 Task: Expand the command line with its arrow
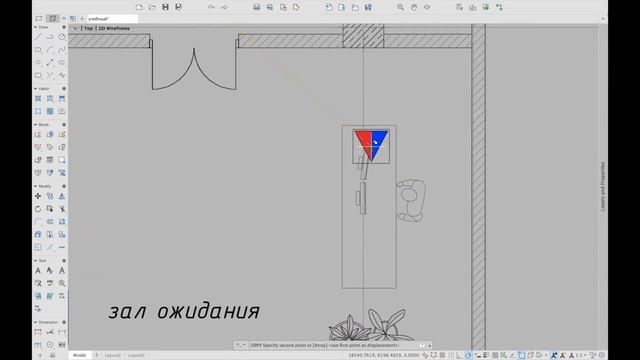click(x=429, y=345)
